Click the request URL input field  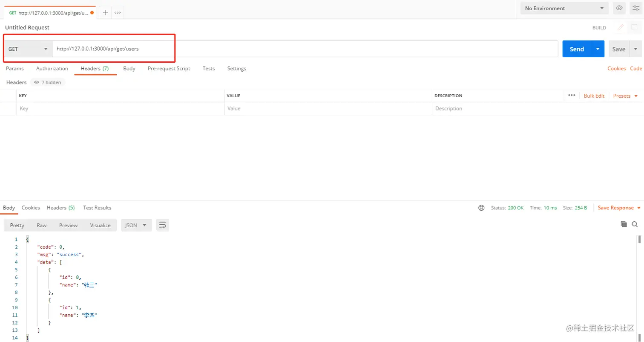(x=305, y=49)
